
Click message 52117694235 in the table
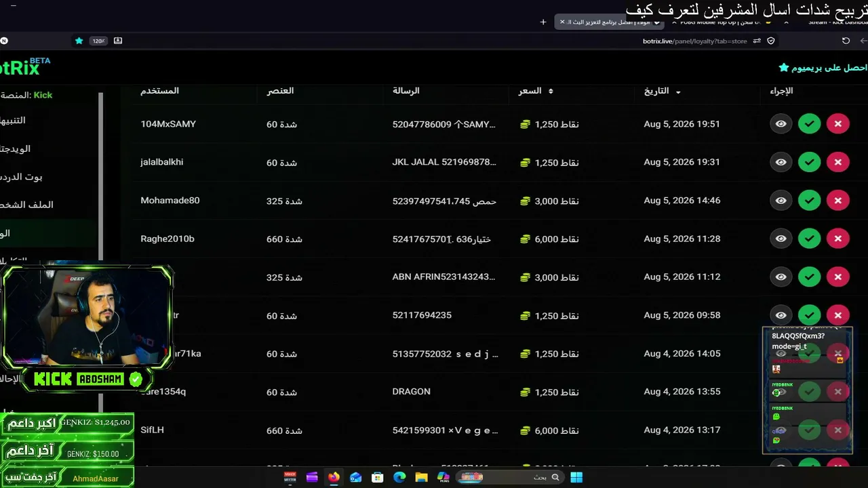tap(422, 315)
